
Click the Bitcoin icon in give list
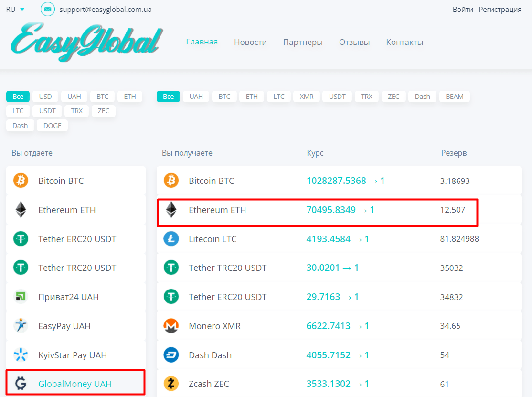point(21,181)
